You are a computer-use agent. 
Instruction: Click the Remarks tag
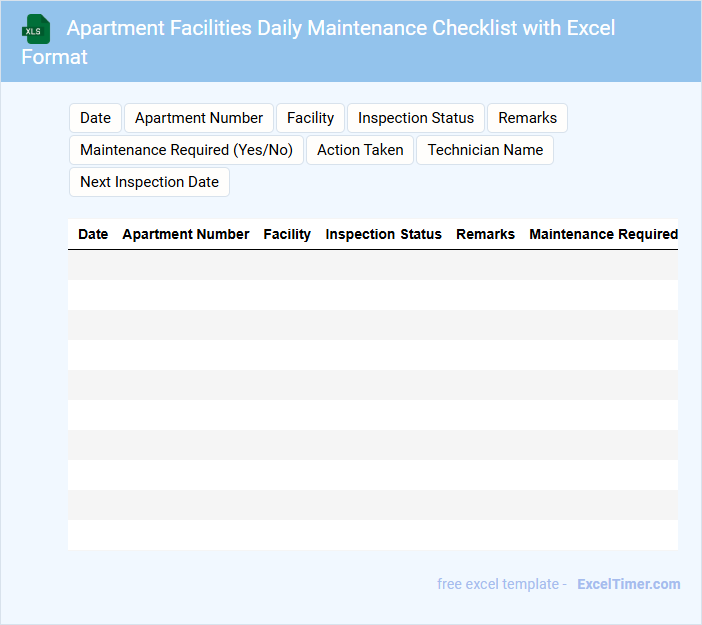[527, 118]
